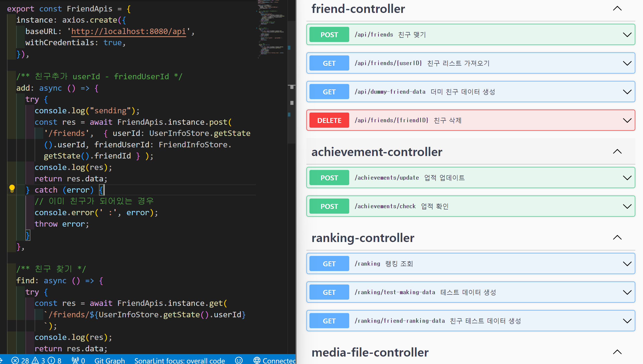
Task: Click the GET badge for /ranking/friend-ranking-data
Action: 329,321
